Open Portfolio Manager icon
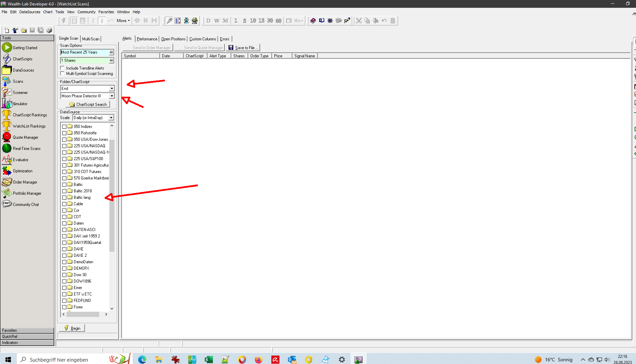Viewport: 636px width, 364px height. [x=7, y=193]
